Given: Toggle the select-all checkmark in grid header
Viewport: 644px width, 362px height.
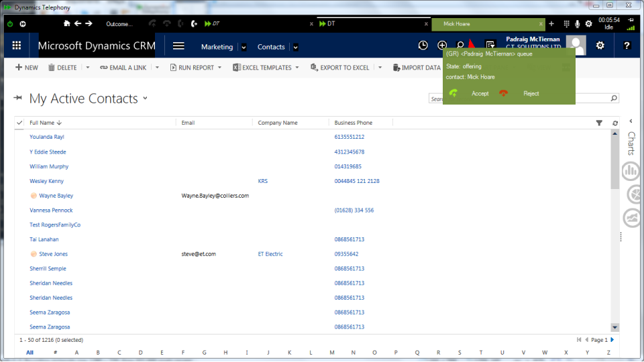Looking at the screenshot, I should [x=19, y=122].
